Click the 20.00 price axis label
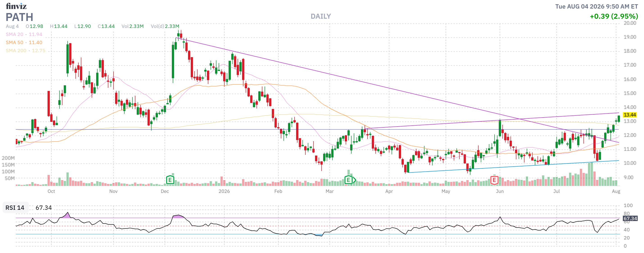Viewport: 644px width, 253px height. 630,23
